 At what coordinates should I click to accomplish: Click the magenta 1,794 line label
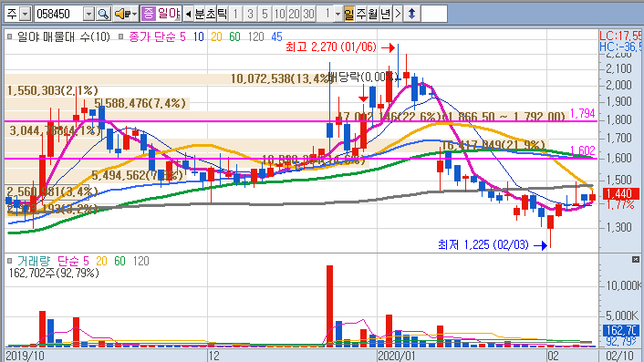(x=582, y=113)
